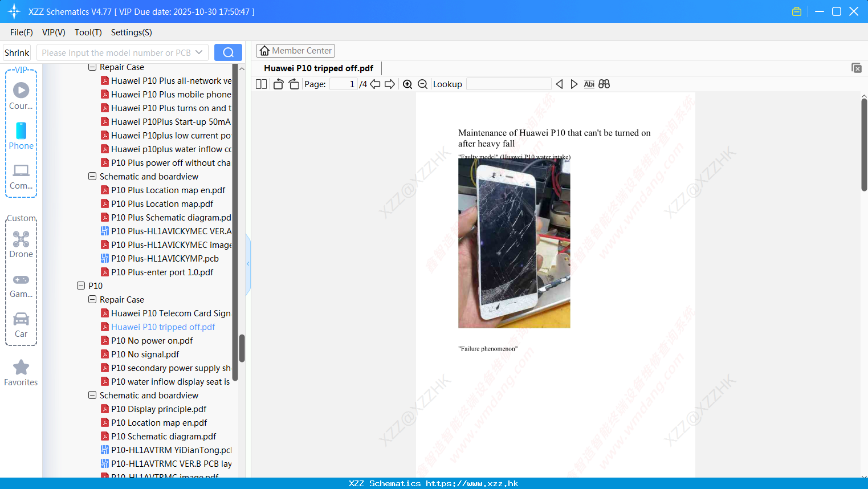Viewport: 868px width, 489px height.
Task: Click the binoculars search icon
Action: tap(604, 84)
